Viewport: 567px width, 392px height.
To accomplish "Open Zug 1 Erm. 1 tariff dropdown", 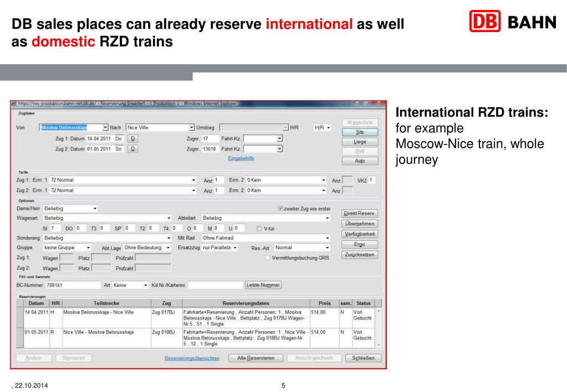I will tap(193, 180).
